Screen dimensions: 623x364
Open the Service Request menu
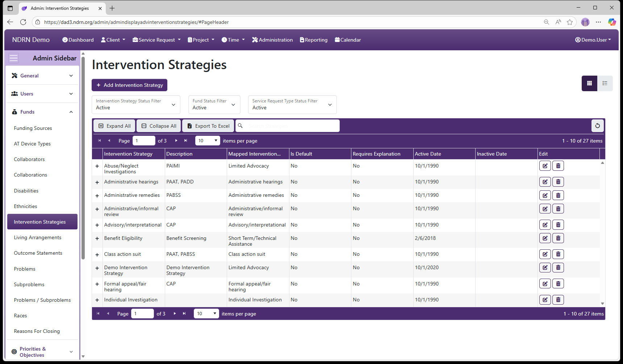156,40
